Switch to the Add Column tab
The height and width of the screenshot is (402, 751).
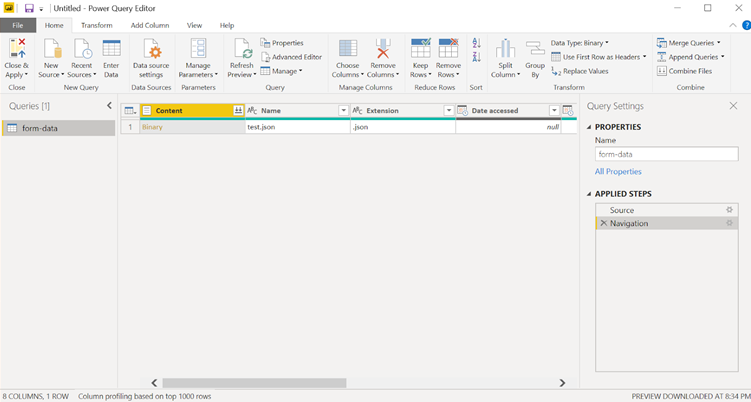click(150, 25)
